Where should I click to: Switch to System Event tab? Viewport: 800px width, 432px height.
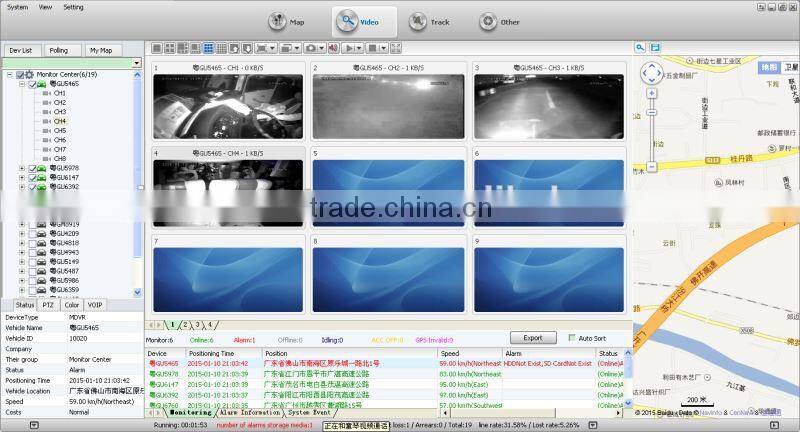coord(310,413)
